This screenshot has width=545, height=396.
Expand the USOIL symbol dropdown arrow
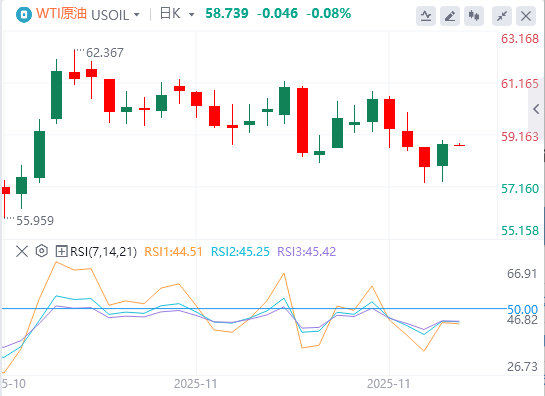[137, 15]
